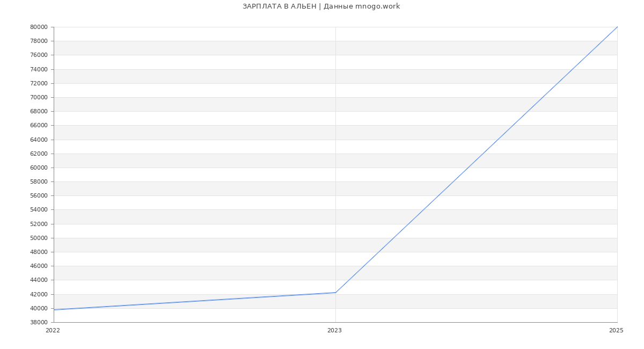Click the 38000 y-axis label
The width and height of the screenshot is (644, 349).
39,322
